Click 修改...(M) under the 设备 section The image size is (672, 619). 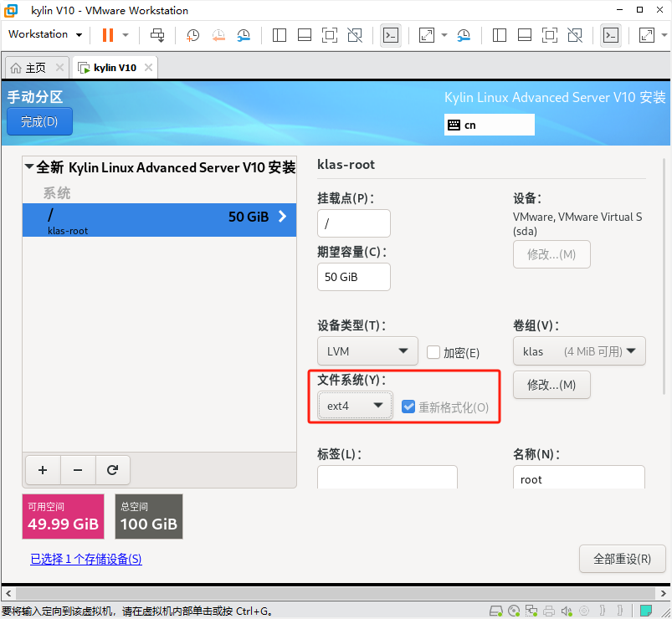[551, 254]
